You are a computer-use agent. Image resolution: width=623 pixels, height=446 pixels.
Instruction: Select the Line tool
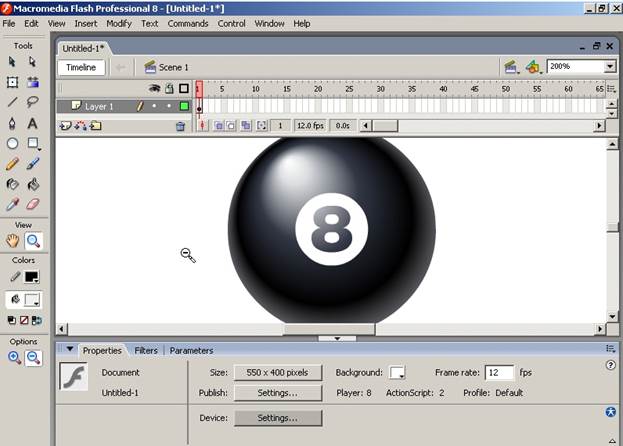[x=12, y=102]
